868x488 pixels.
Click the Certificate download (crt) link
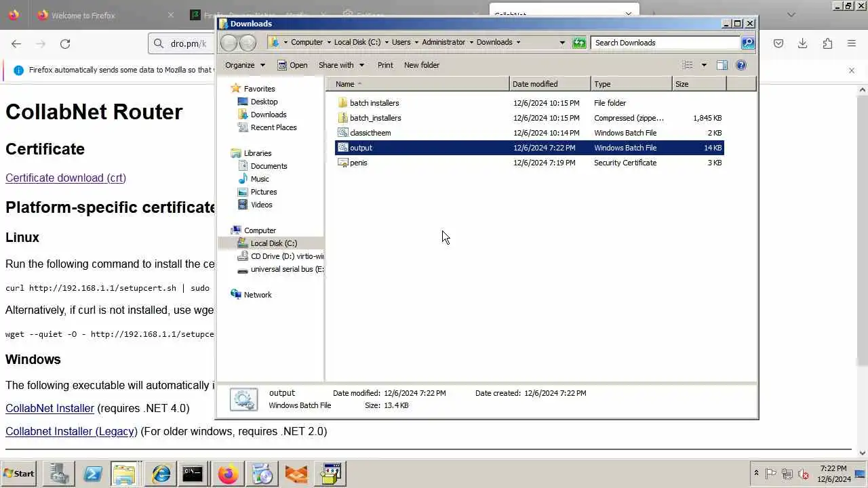tap(66, 178)
